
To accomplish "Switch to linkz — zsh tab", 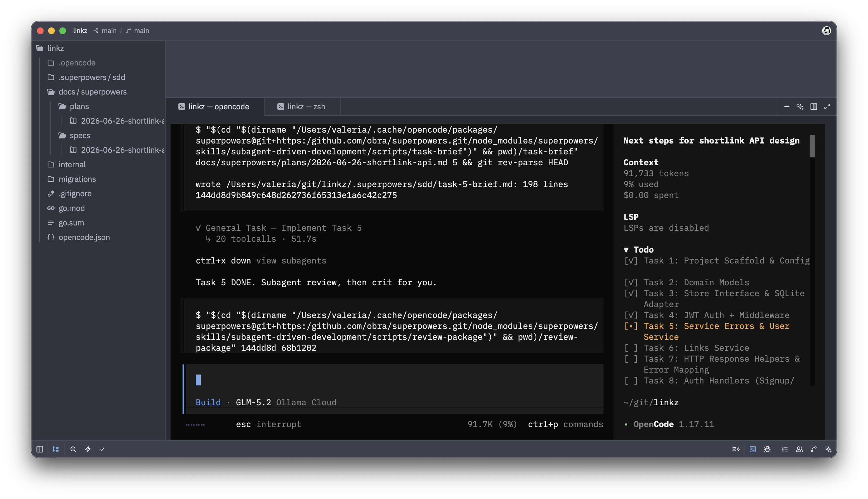I will (x=302, y=107).
